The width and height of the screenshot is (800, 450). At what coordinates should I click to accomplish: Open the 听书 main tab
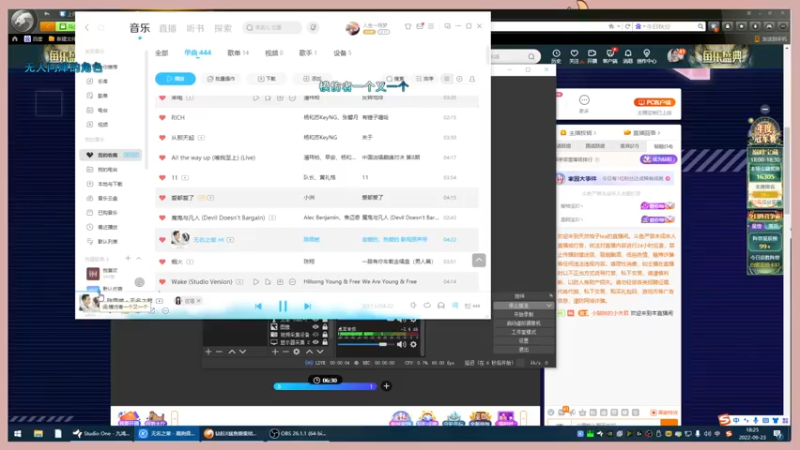pyautogui.click(x=195, y=28)
